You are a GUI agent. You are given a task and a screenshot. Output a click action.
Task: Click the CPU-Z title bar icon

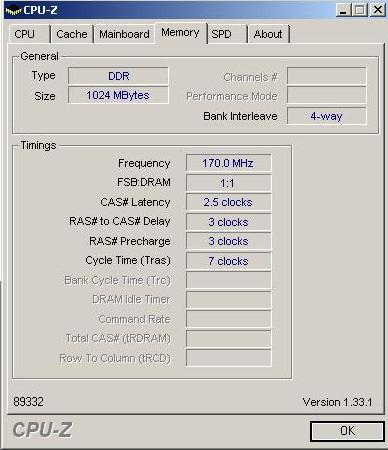pos(13,11)
